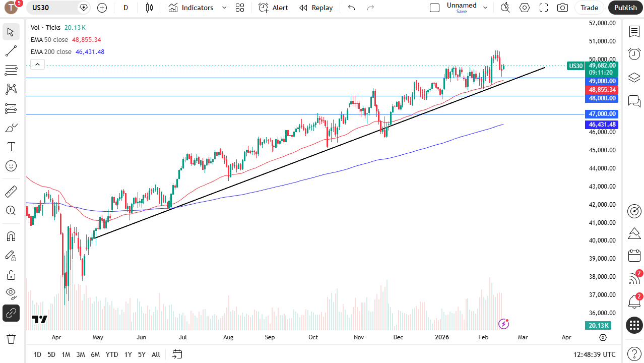Show All available date range

tap(156, 354)
